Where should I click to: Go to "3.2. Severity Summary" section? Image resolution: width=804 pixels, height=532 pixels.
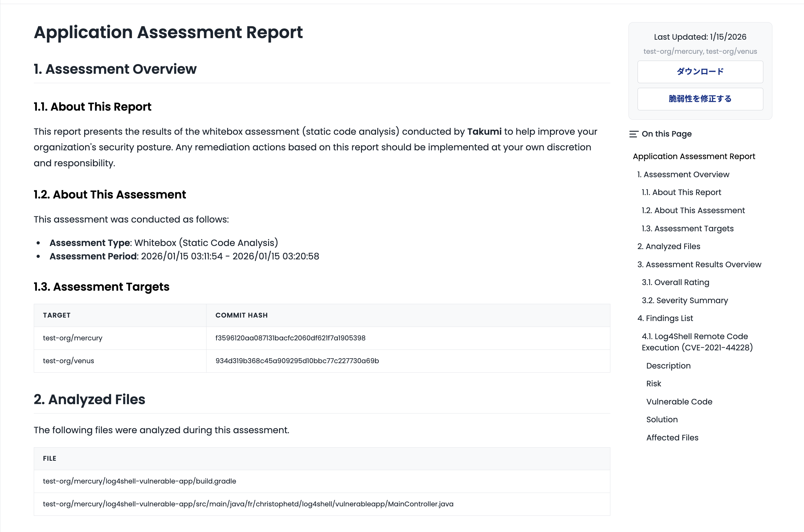point(684,300)
